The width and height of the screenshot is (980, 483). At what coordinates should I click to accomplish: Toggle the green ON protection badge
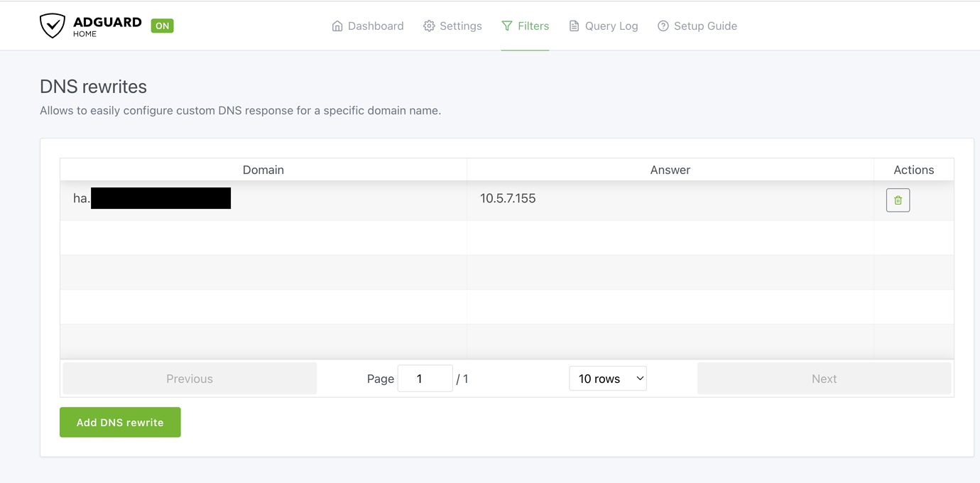pos(162,26)
